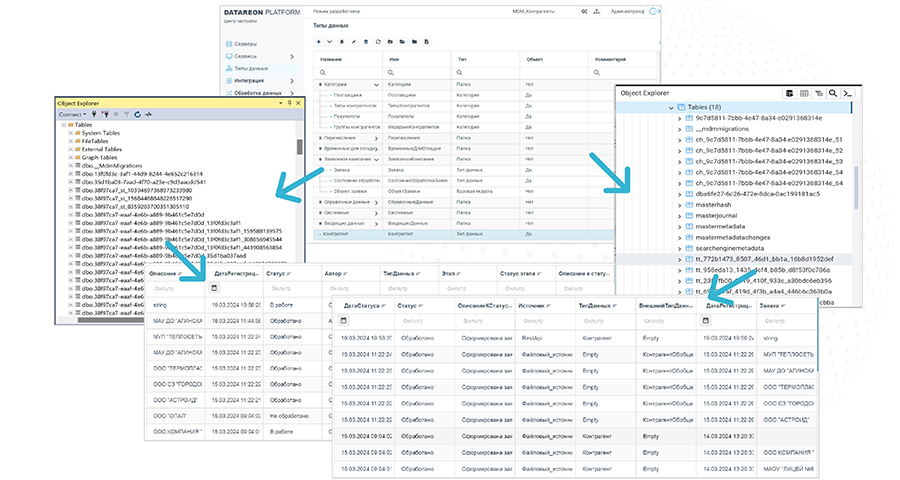
Task: Click the refresh icon in left Object Explorer
Action: coord(137,115)
